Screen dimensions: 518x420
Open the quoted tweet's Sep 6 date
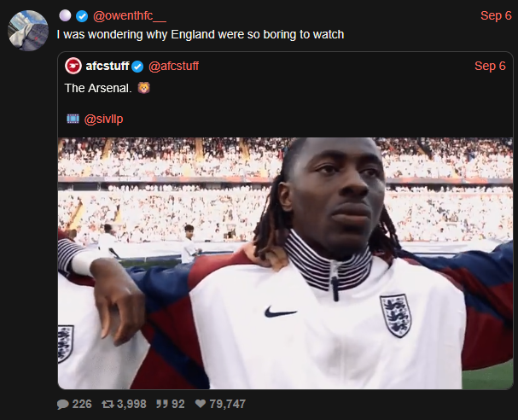pos(490,66)
